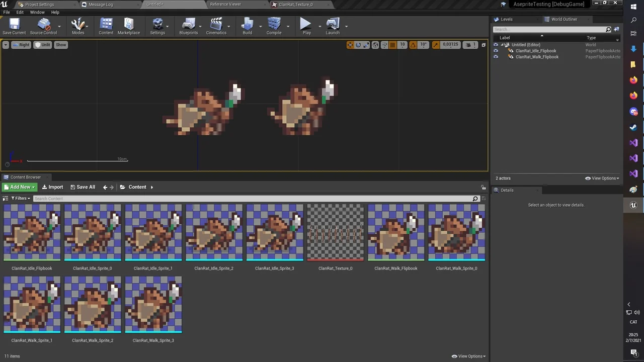Open the Blueprints toolbar icon
Image resolution: width=644 pixels, height=362 pixels.
(x=189, y=27)
